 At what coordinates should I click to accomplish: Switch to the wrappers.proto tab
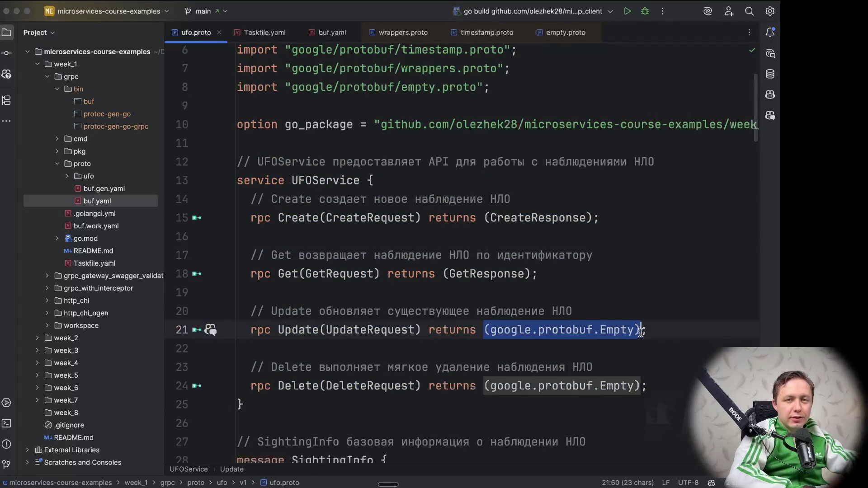pyautogui.click(x=402, y=33)
